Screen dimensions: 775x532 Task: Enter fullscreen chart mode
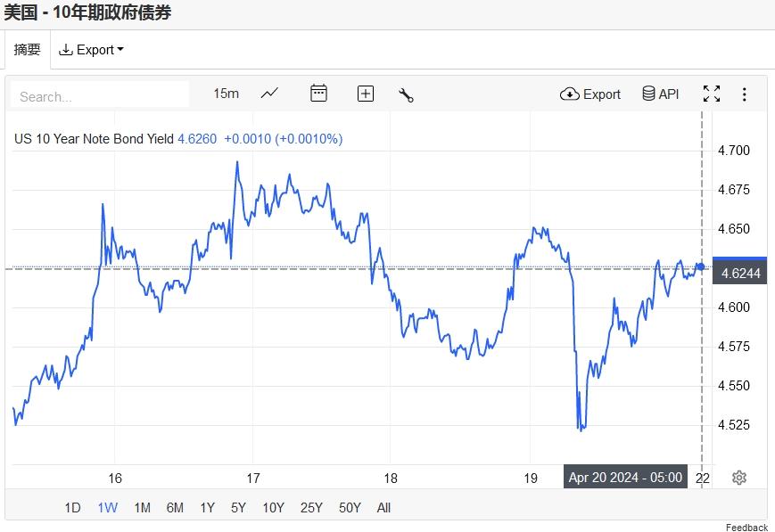(712, 94)
